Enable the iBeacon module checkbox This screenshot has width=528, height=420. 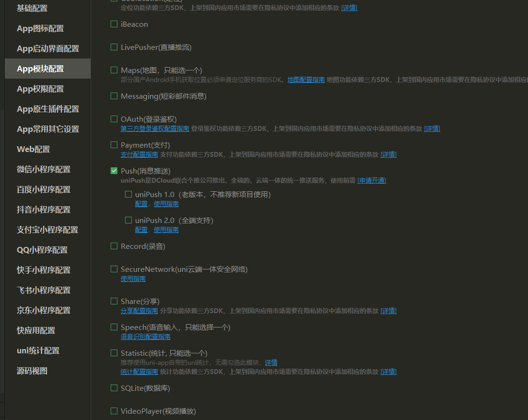point(114,24)
